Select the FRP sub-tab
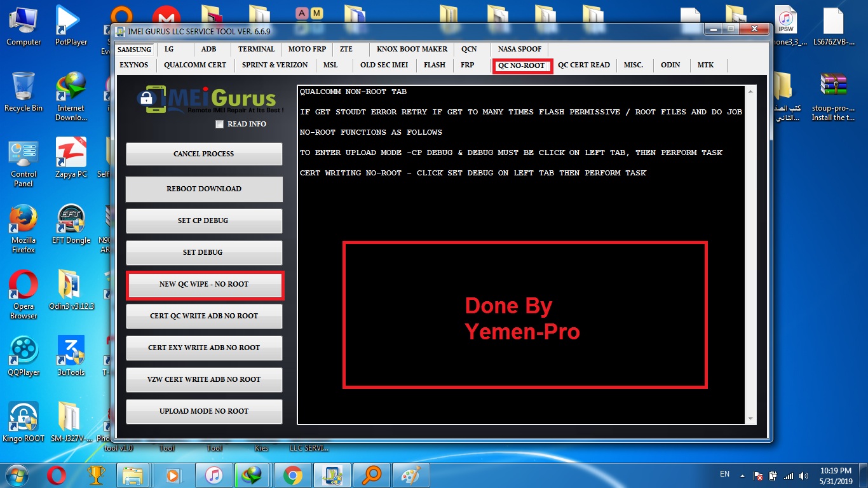Viewport: 868px width, 488px height. [x=468, y=65]
